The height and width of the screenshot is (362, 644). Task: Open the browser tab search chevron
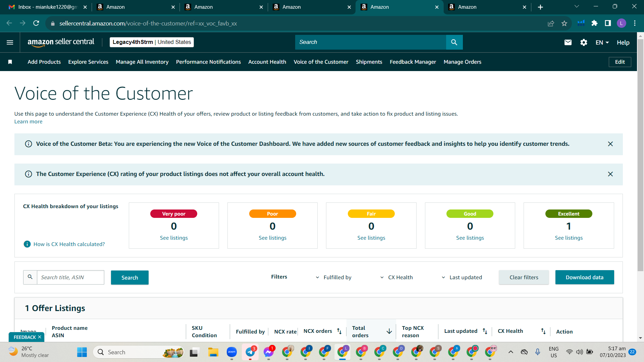tap(577, 6)
